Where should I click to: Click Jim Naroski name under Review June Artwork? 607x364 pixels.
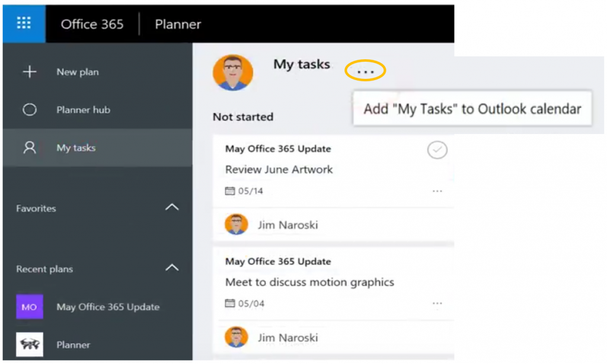point(288,225)
